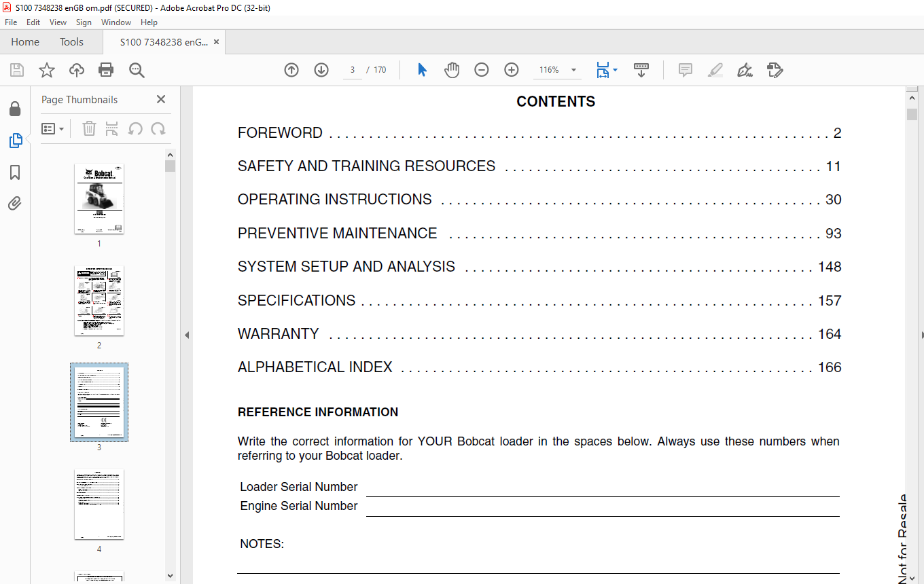
Task: Select the Hand pan tool
Action: tap(452, 70)
